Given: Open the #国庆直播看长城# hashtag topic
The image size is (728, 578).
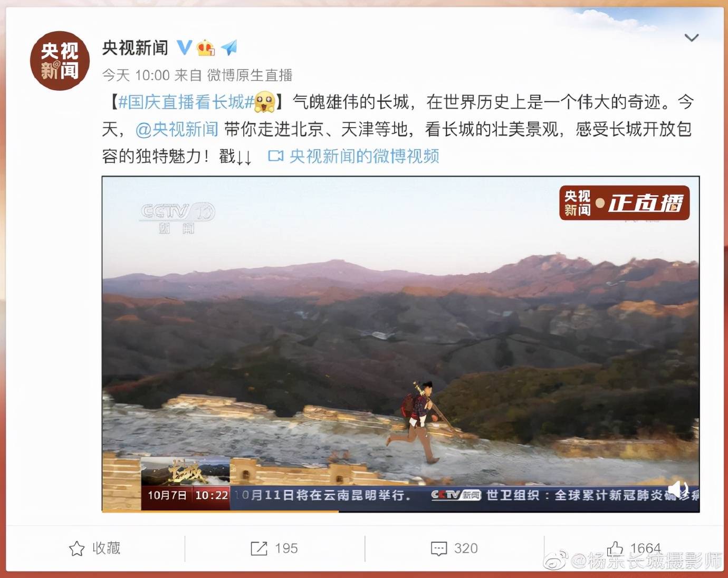Looking at the screenshot, I should click(187, 102).
